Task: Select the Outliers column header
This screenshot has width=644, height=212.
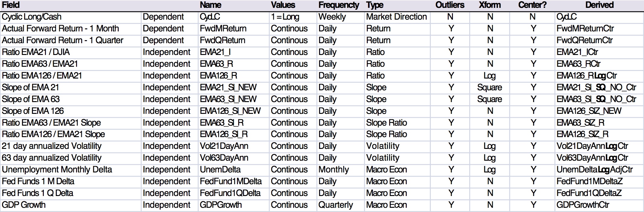Action: (x=450, y=5)
